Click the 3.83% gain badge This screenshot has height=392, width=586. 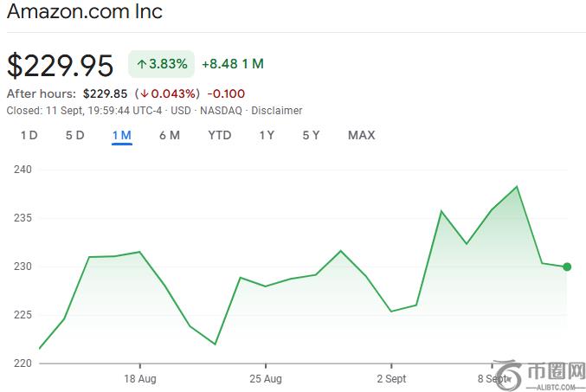[162, 64]
